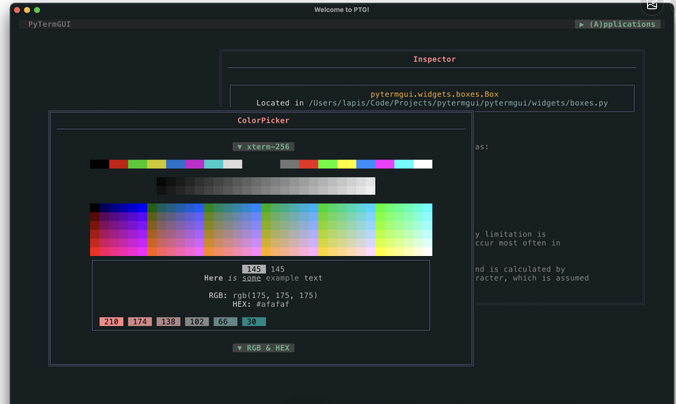Screen dimensions: 676x404
Task: Select the color chip labeled 102
Action: 197,321
